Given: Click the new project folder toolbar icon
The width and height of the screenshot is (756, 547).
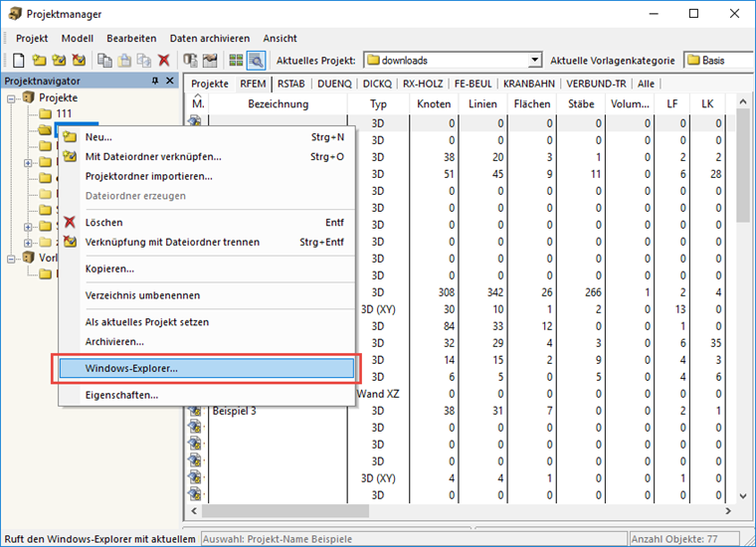Looking at the screenshot, I should [39, 61].
